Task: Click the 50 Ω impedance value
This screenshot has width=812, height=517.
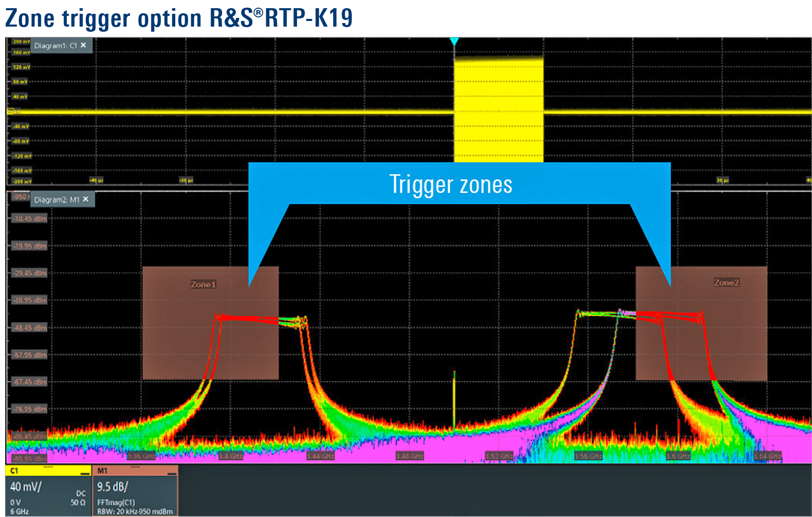Action: coord(78,503)
